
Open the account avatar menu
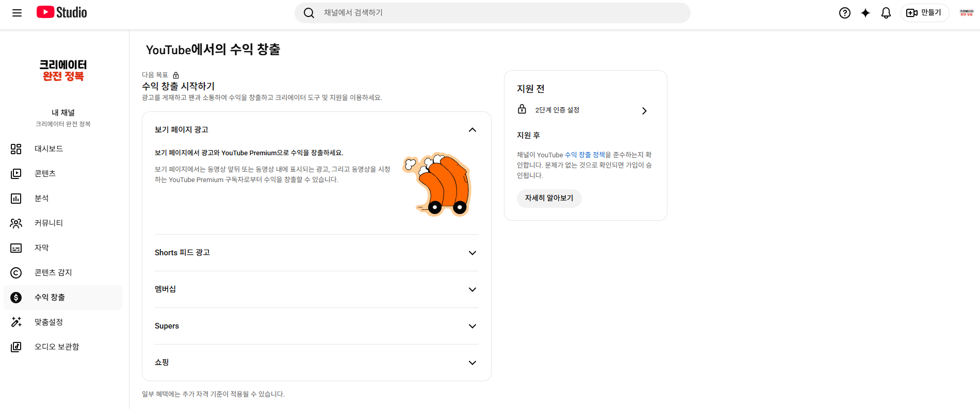click(x=966, y=13)
